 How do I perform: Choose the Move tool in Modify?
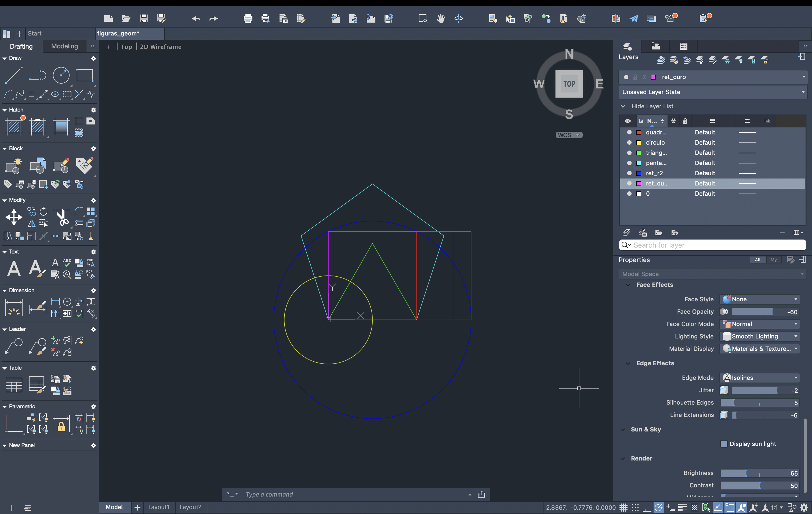pyautogui.click(x=14, y=217)
